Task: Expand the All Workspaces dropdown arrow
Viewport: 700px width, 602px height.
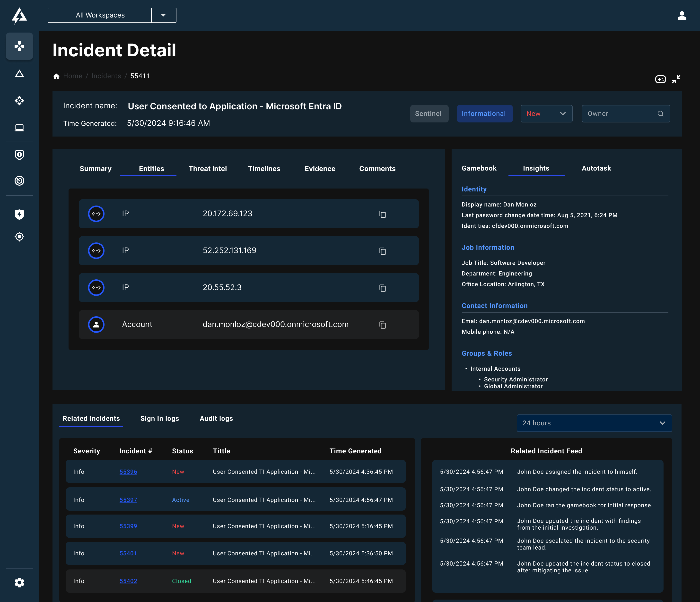Action: tap(164, 15)
